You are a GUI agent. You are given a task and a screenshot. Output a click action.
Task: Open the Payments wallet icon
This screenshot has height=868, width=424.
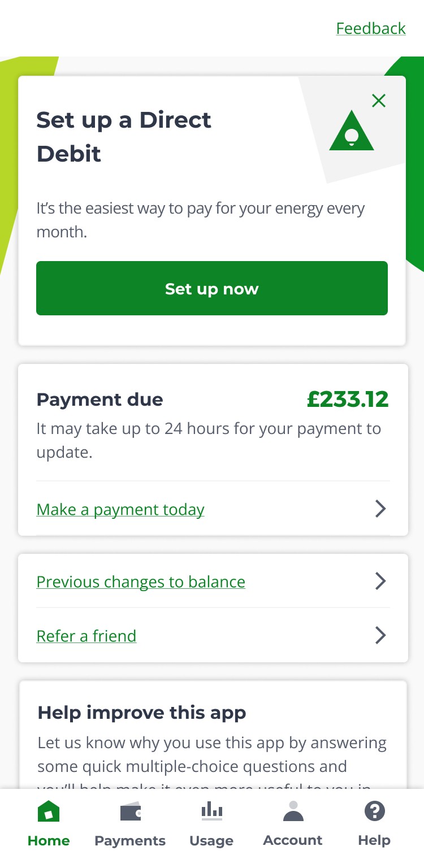(x=130, y=812)
